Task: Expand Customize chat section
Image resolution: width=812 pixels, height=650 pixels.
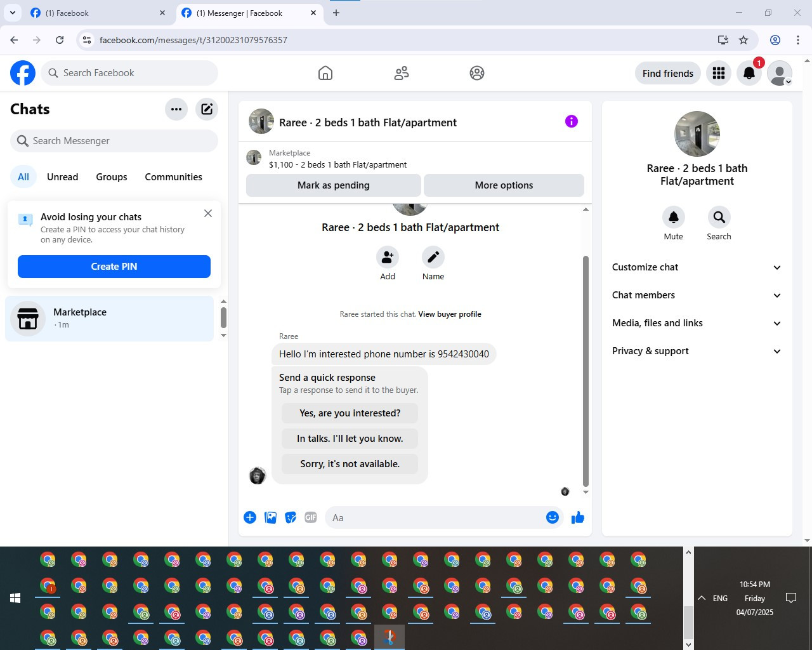Action: click(x=697, y=267)
